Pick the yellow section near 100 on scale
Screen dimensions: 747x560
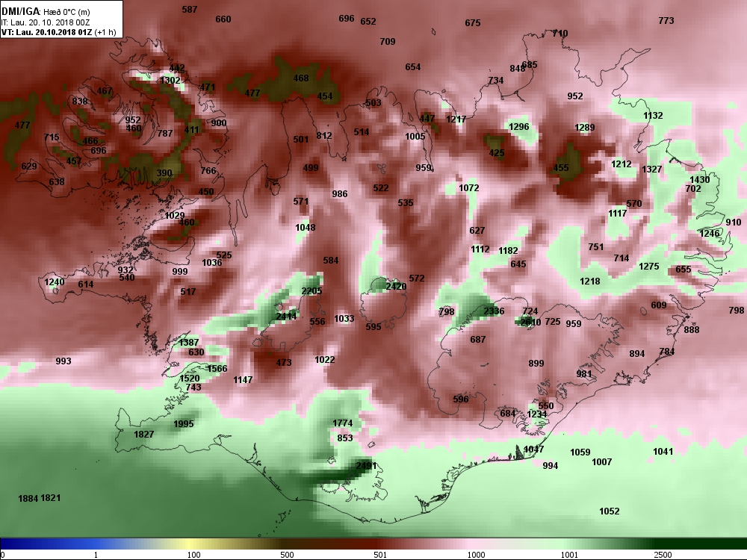click(x=188, y=544)
